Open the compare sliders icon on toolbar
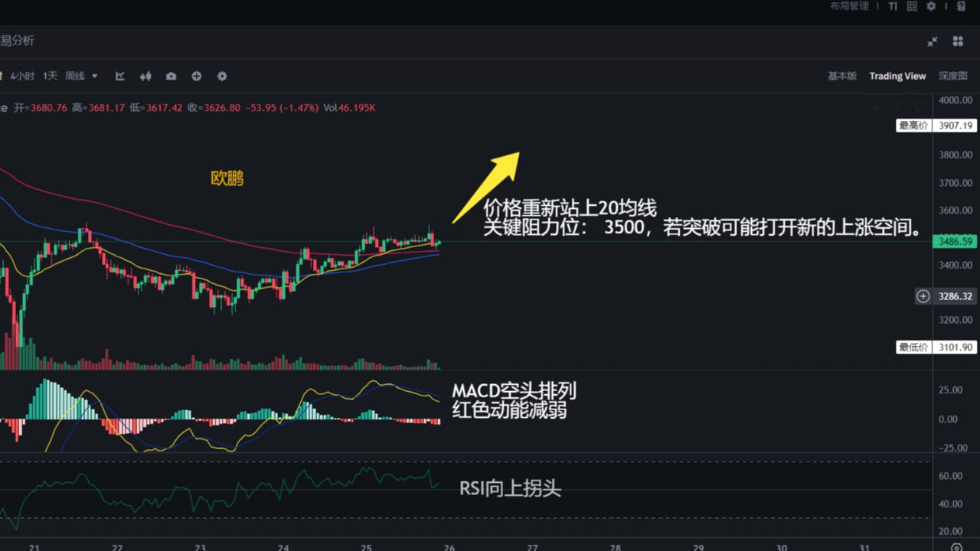 click(145, 77)
